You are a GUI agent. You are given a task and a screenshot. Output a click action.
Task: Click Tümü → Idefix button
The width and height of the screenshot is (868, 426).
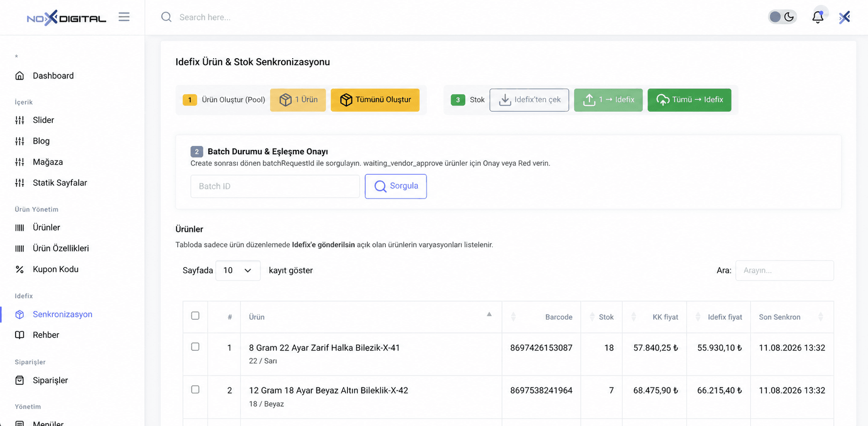click(x=690, y=100)
